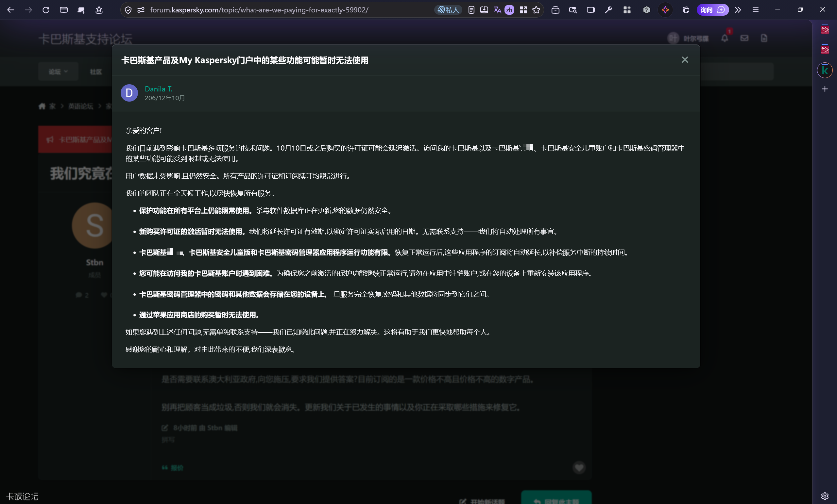
Task: Click the hexagon password key icon
Action: click(647, 10)
